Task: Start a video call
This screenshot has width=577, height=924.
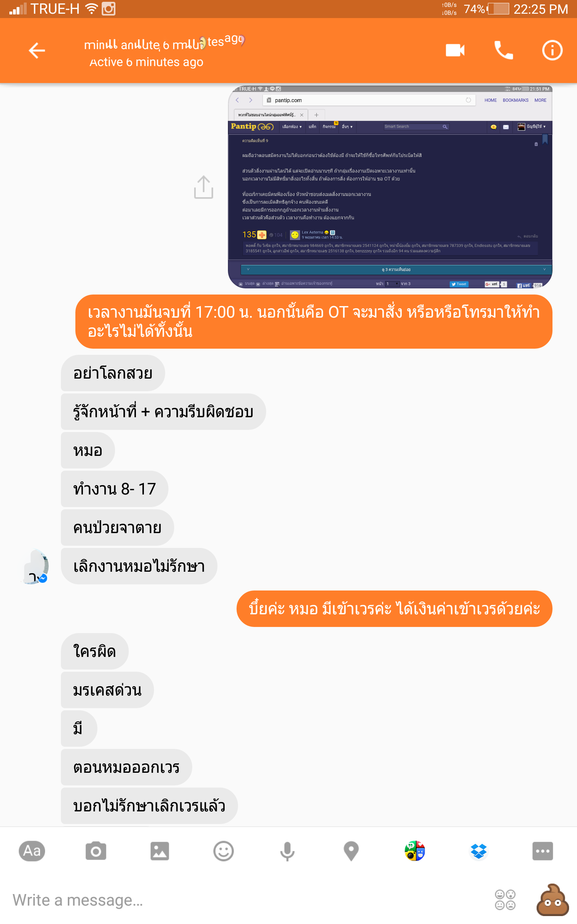Action: [x=455, y=51]
